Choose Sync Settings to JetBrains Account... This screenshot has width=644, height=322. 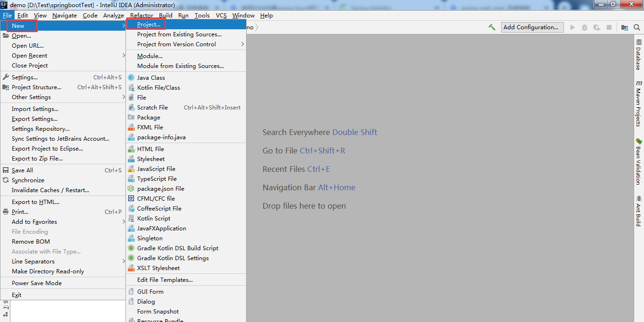(63, 138)
